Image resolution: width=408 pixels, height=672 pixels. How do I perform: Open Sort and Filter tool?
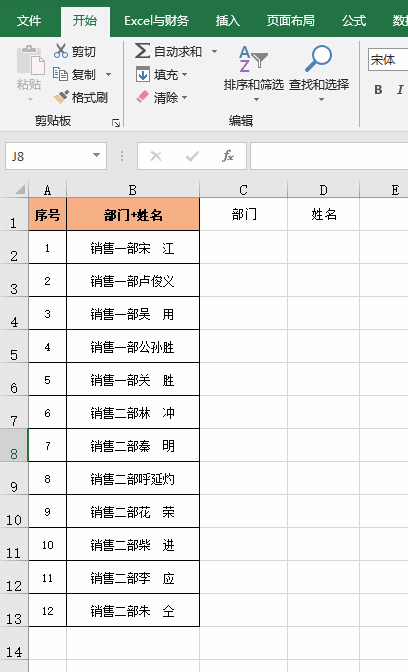pos(253,59)
